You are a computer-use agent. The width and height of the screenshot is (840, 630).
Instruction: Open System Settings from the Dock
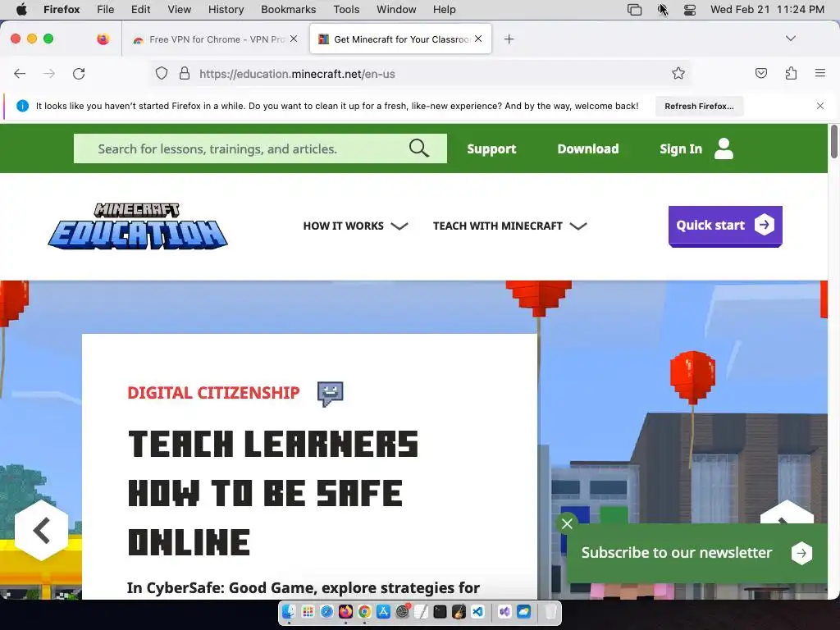pyautogui.click(x=402, y=611)
